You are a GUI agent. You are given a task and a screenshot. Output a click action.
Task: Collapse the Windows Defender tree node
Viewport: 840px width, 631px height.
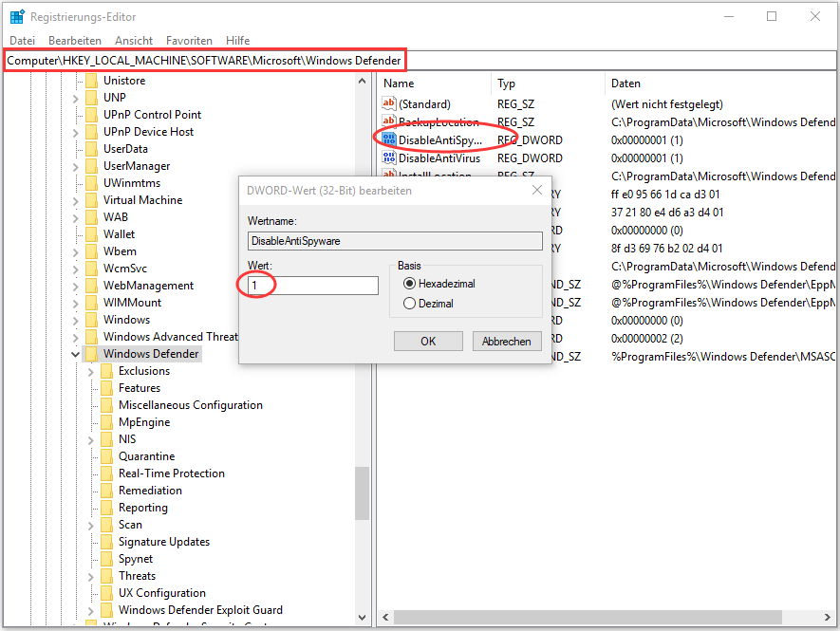(x=75, y=353)
